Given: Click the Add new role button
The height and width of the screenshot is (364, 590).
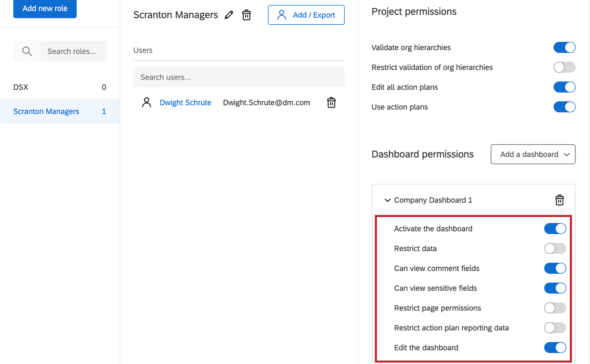Looking at the screenshot, I should tap(45, 8).
